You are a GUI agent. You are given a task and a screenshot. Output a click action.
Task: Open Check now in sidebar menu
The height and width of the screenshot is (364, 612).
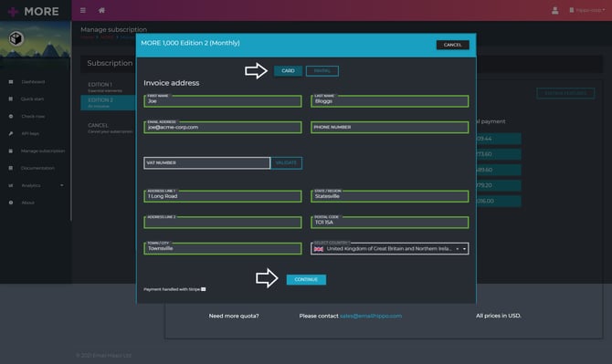pos(33,116)
